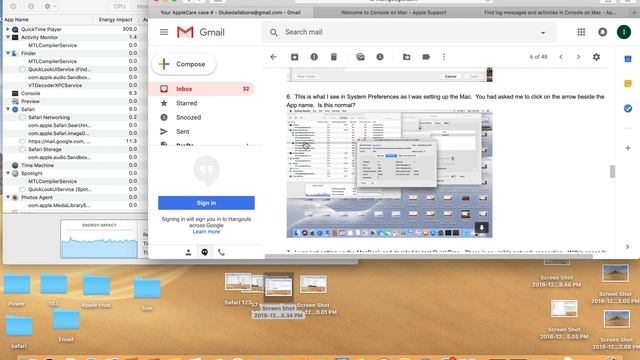Screen dimensions: 640x360
Task: Open Tasks side panel icon
Action: tap(628, 108)
